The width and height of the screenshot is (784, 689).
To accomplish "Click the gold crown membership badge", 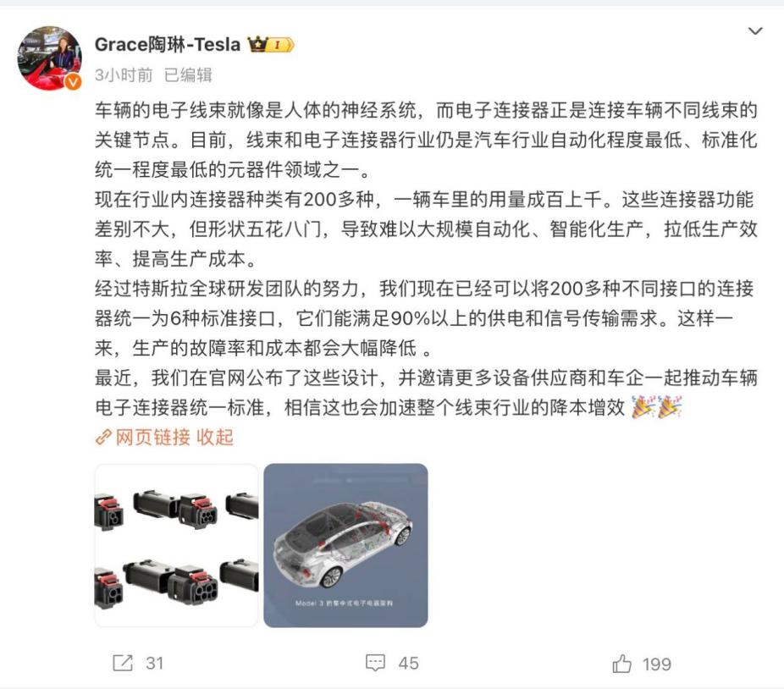I will click(x=270, y=45).
